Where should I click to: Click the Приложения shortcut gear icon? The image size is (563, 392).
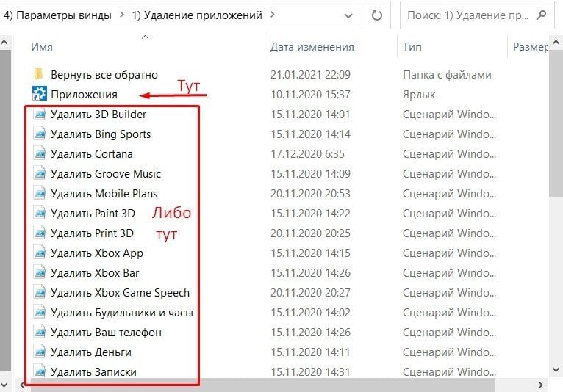(x=39, y=94)
